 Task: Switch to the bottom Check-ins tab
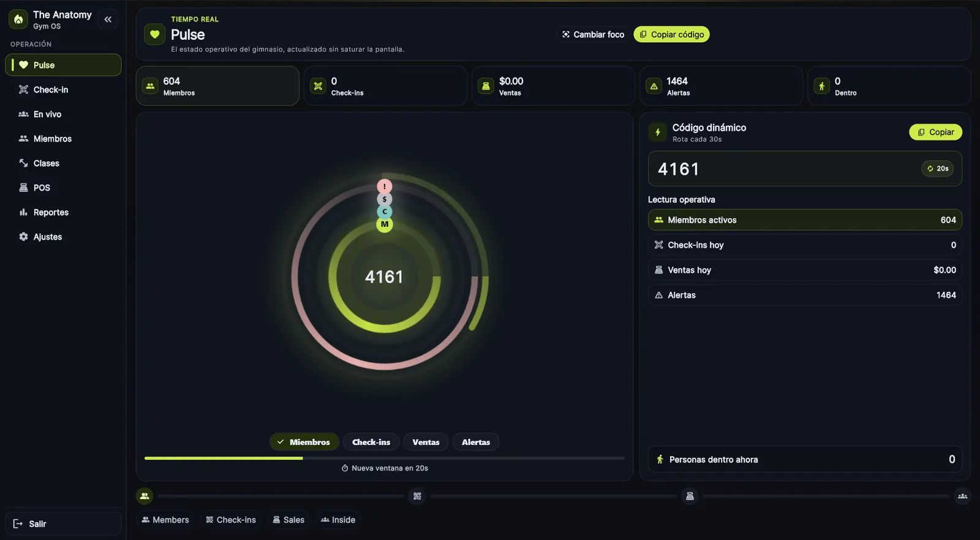point(231,520)
